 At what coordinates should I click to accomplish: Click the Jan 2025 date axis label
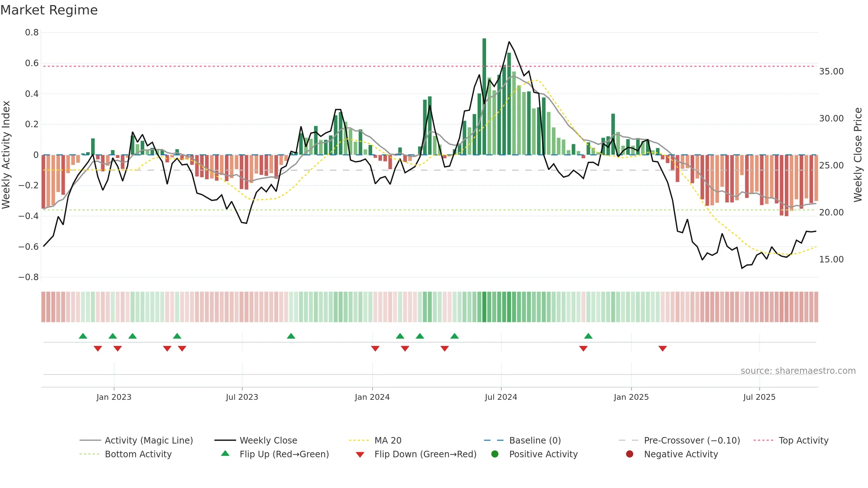631,397
